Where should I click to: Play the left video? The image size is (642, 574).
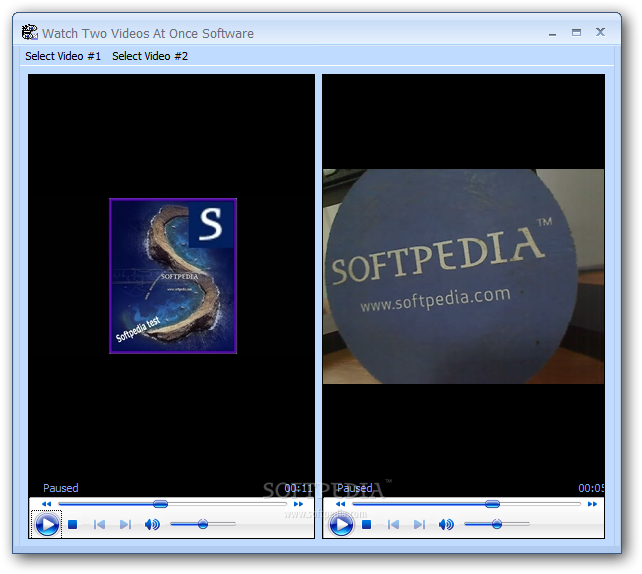(47, 524)
